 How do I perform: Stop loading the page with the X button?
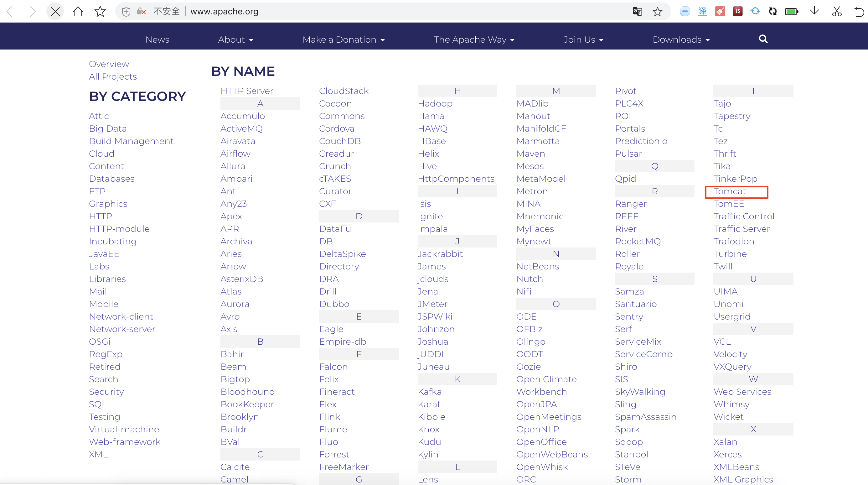coord(55,12)
